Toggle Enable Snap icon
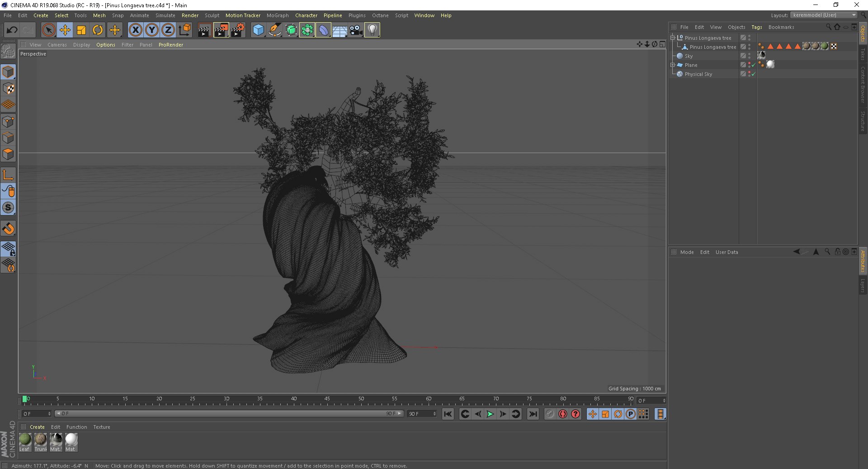Image resolution: width=868 pixels, height=469 pixels. click(x=8, y=229)
